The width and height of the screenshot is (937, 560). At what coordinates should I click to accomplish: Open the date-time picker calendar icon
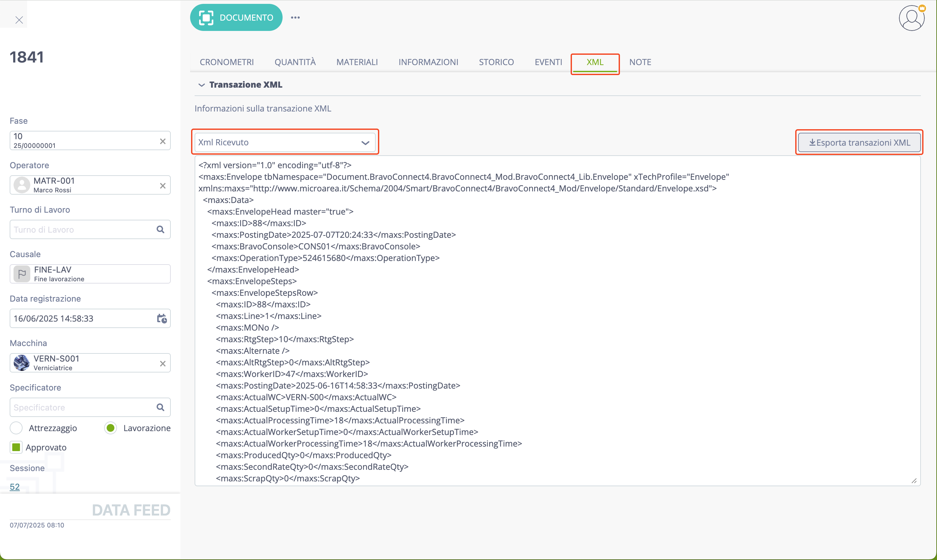point(162,318)
